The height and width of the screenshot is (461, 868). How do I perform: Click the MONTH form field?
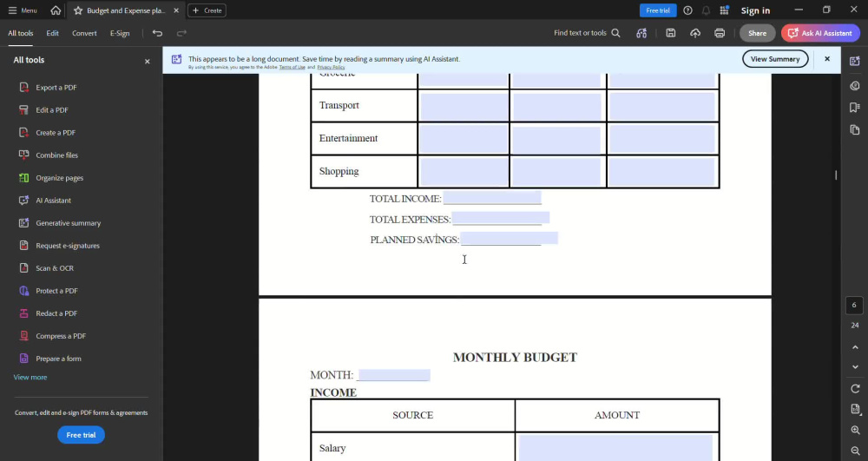pos(394,375)
